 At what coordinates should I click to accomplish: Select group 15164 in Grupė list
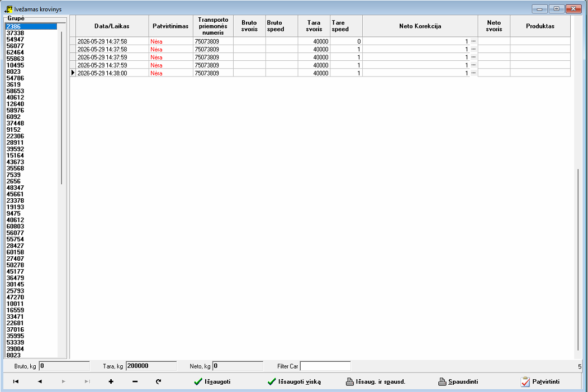pyautogui.click(x=31, y=156)
